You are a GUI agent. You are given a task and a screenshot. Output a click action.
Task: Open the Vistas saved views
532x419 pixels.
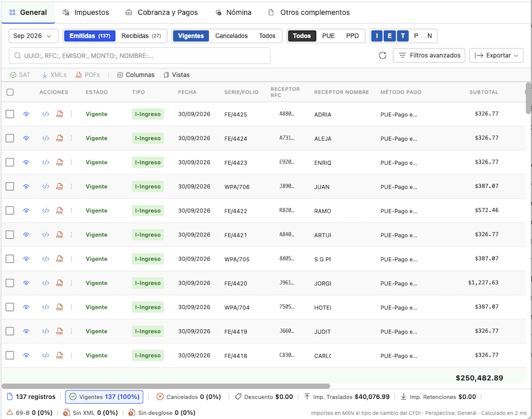coord(176,74)
